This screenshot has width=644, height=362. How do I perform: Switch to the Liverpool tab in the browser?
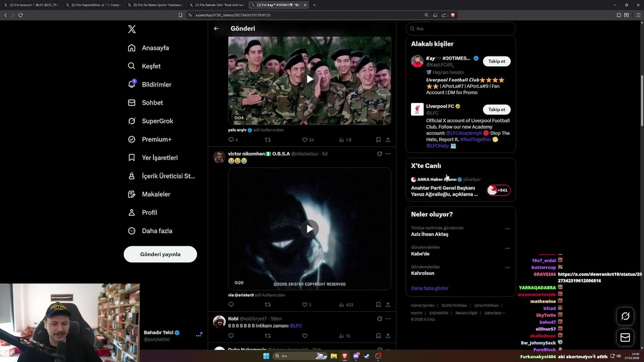pos(95,5)
